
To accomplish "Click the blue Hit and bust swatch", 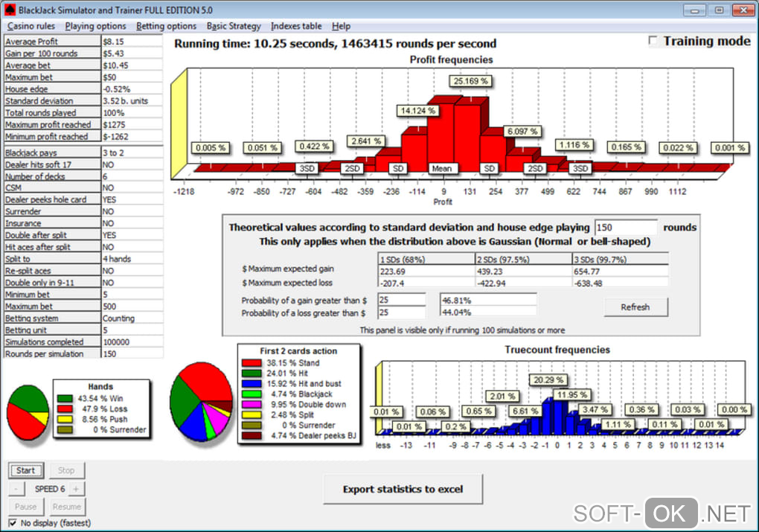I will [x=252, y=383].
